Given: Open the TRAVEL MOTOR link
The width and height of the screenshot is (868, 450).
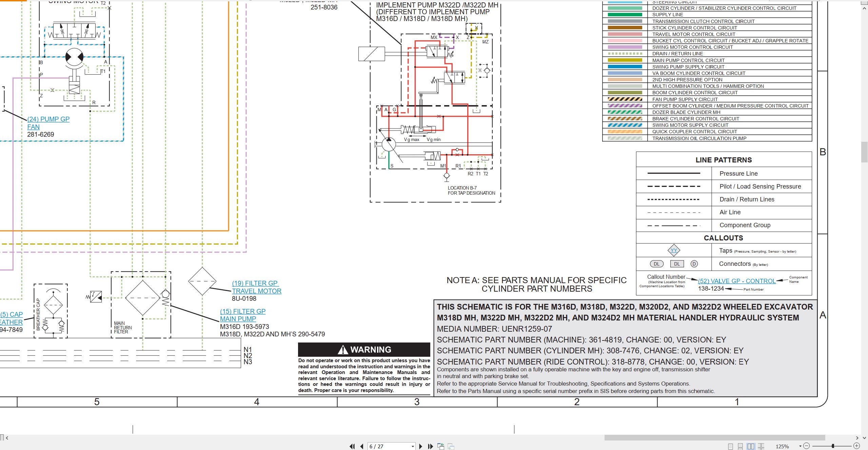Looking at the screenshot, I should [x=257, y=291].
